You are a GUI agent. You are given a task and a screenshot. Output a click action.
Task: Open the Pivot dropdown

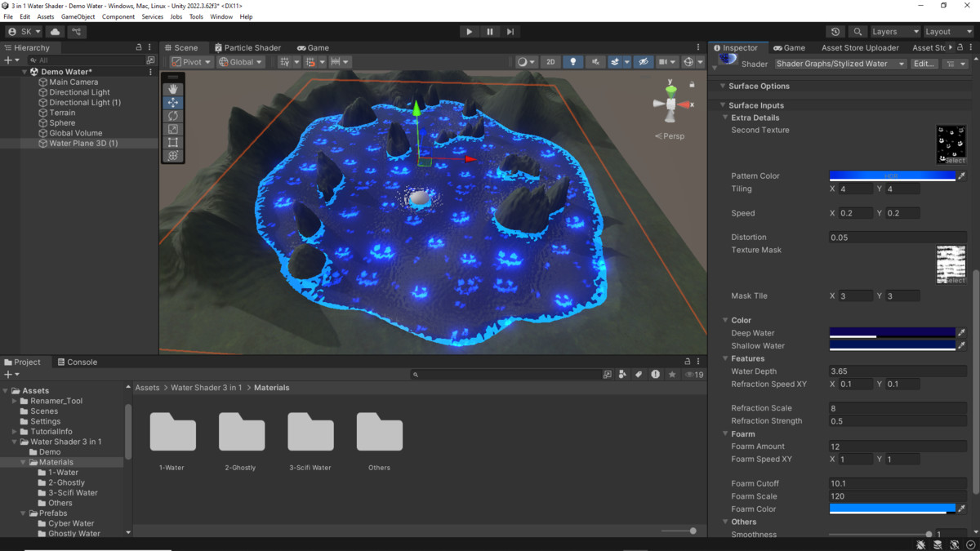(x=191, y=62)
